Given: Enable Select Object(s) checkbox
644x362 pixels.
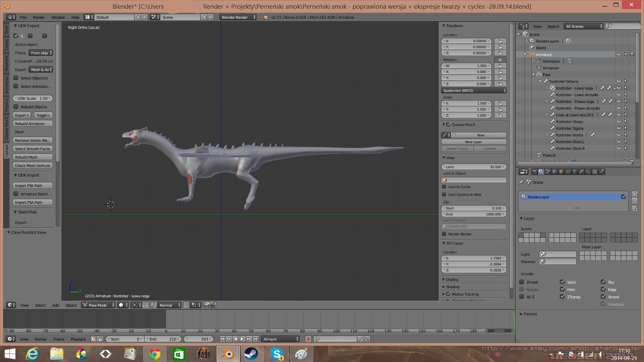Looking at the screenshot, I should (x=16, y=78).
